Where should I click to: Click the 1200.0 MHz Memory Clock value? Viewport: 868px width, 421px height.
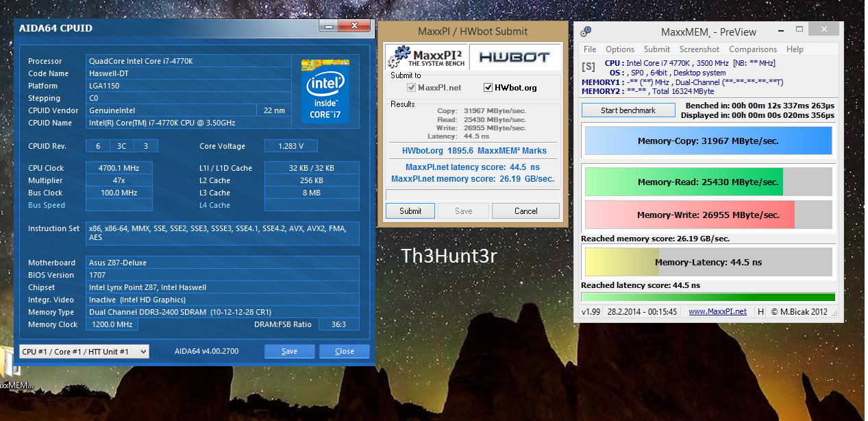click(112, 324)
